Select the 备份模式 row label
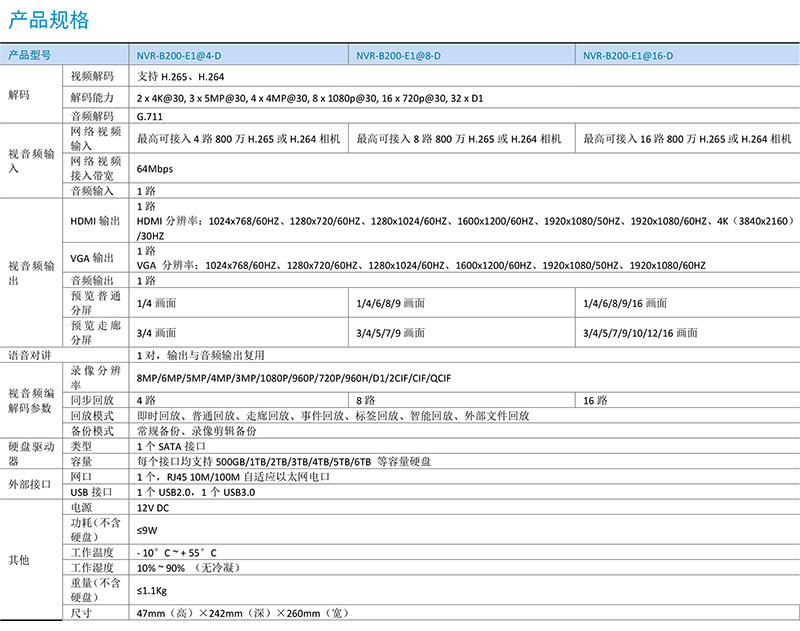 click(92, 431)
